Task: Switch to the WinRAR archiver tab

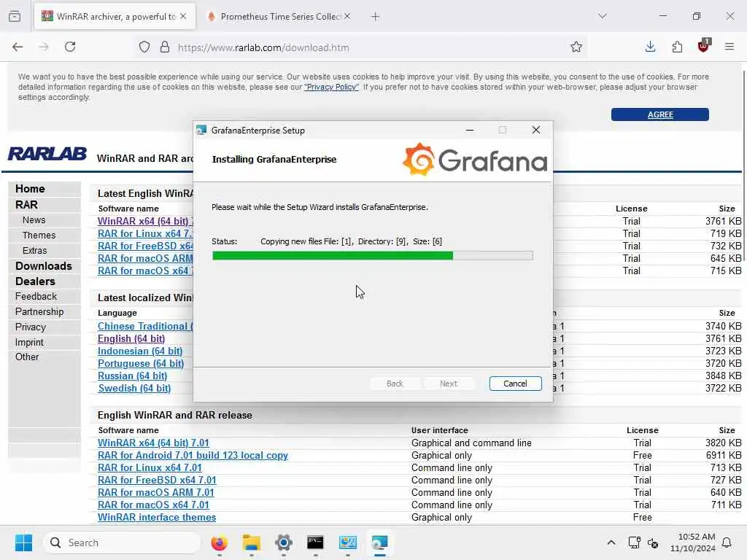Action: click(115, 17)
